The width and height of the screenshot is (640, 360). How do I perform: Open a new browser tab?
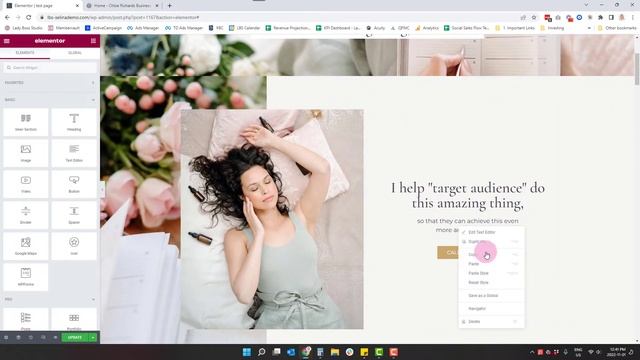point(169,6)
